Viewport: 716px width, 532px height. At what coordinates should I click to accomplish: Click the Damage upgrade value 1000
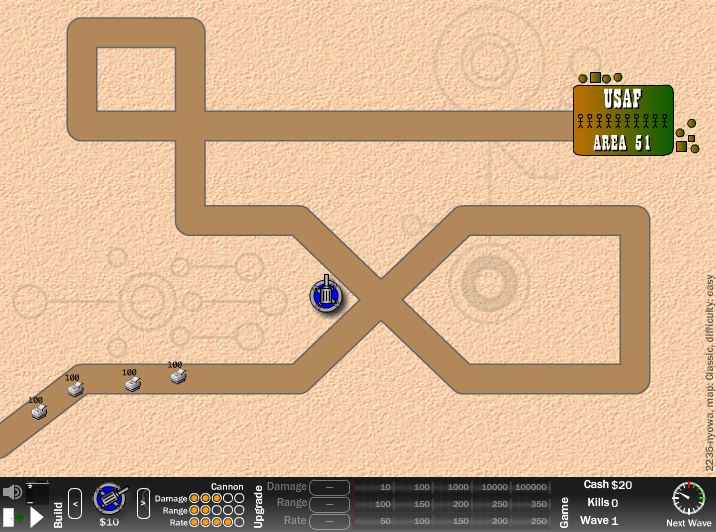tap(458, 487)
